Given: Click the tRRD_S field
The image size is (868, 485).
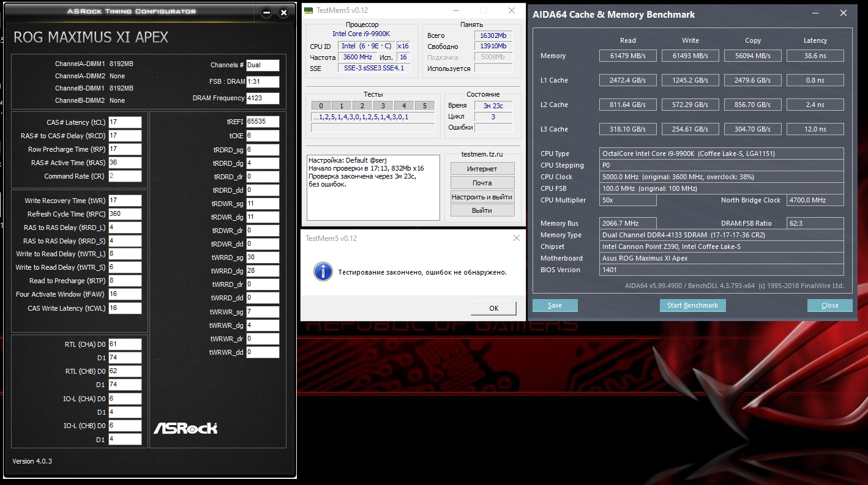Looking at the screenshot, I should point(125,241).
